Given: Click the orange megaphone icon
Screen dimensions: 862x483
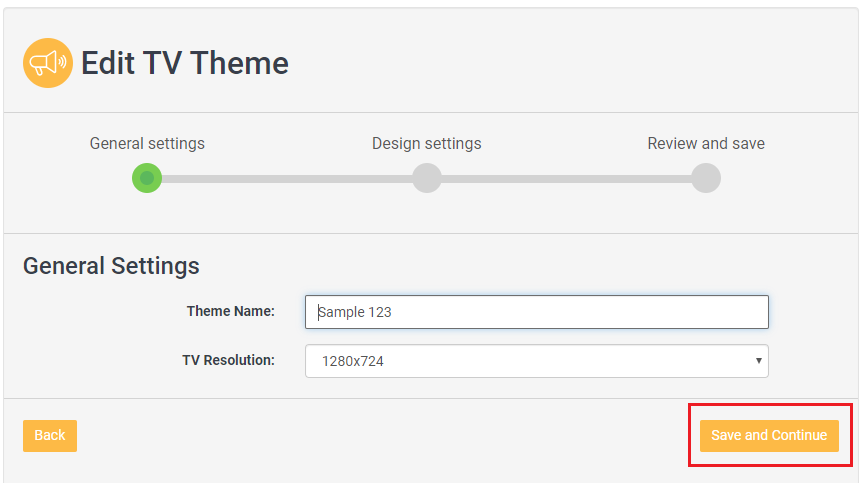Looking at the screenshot, I should [x=48, y=63].
